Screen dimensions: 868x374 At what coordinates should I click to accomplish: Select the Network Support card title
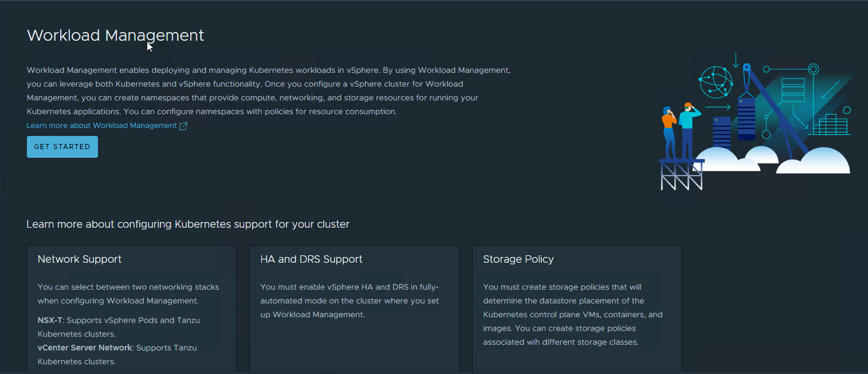pyautogui.click(x=80, y=259)
